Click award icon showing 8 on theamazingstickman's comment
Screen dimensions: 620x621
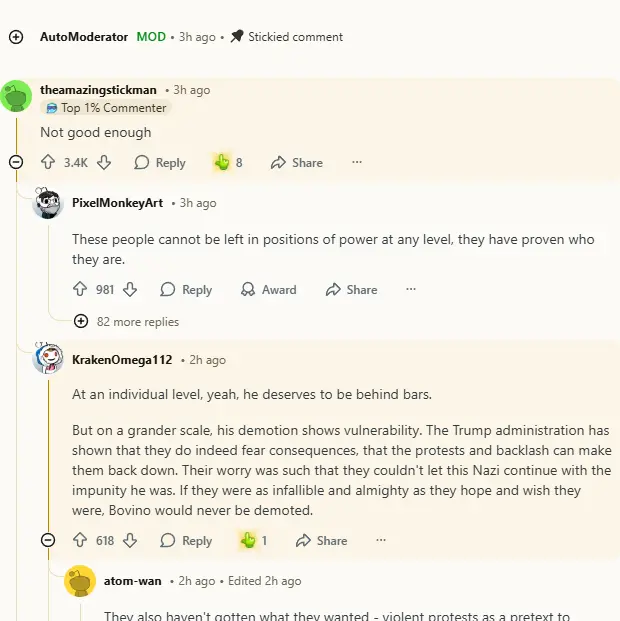click(x=222, y=162)
